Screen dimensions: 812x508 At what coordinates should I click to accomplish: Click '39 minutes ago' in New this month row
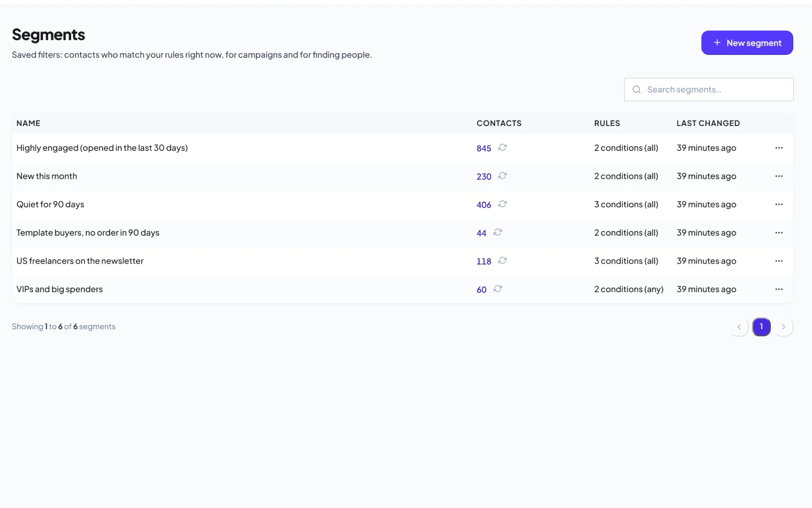pyautogui.click(x=706, y=176)
